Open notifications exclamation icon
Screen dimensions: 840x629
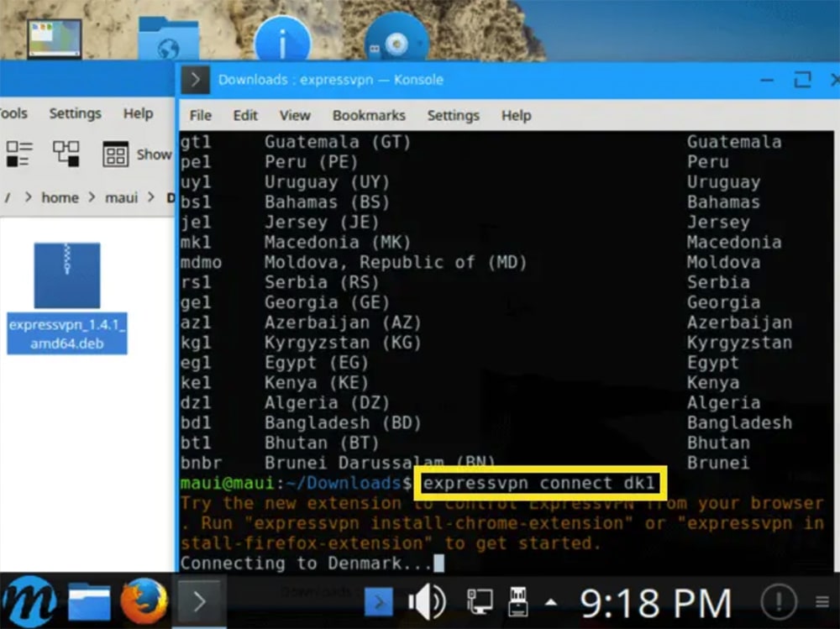[779, 601]
